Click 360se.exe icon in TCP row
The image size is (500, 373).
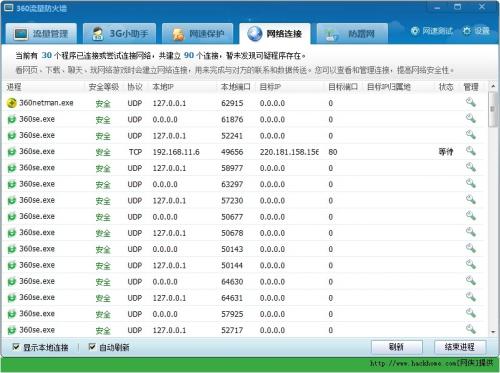click(12, 152)
